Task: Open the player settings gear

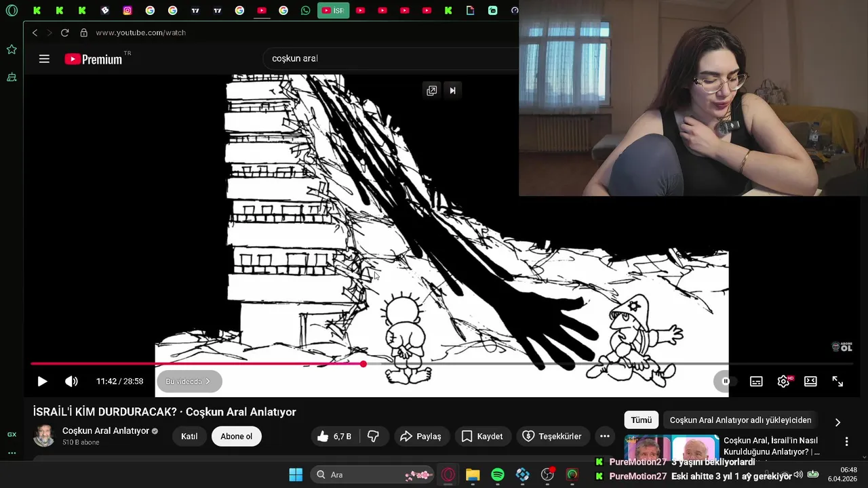Action: pyautogui.click(x=783, y=382)
